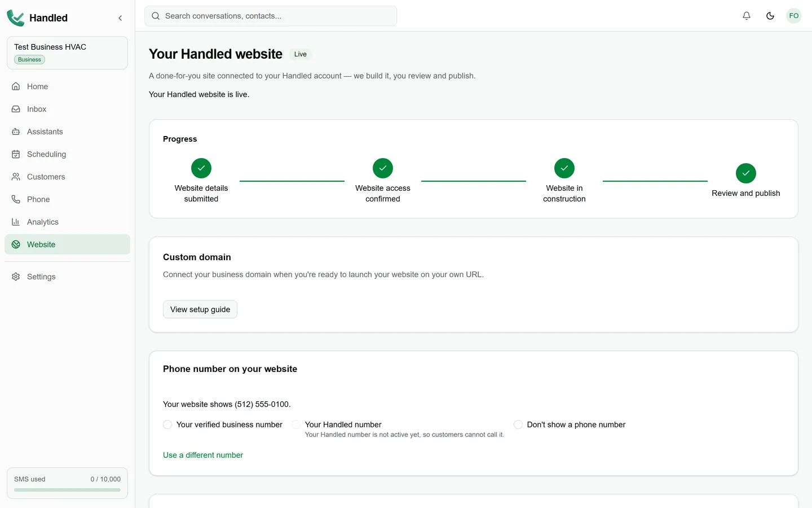Select Your verified business number option
Image resolution: width=812 pixels, height=508 pixels.
167,424
